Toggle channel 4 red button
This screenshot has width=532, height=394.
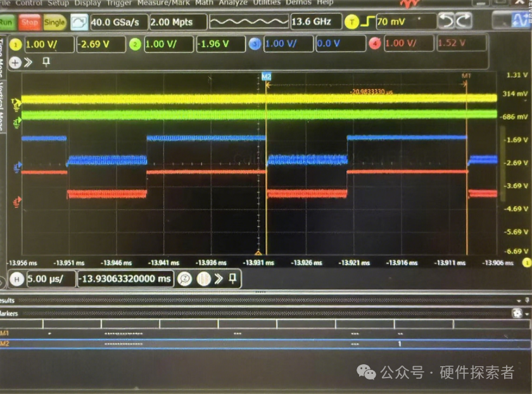coord(374,44)
